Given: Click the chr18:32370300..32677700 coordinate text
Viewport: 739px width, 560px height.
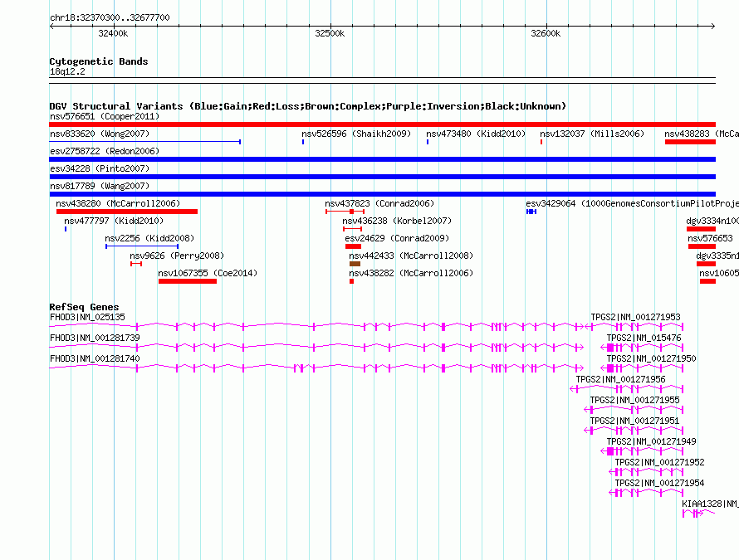Looking at the screenshot, I should [x=110, y=17].
